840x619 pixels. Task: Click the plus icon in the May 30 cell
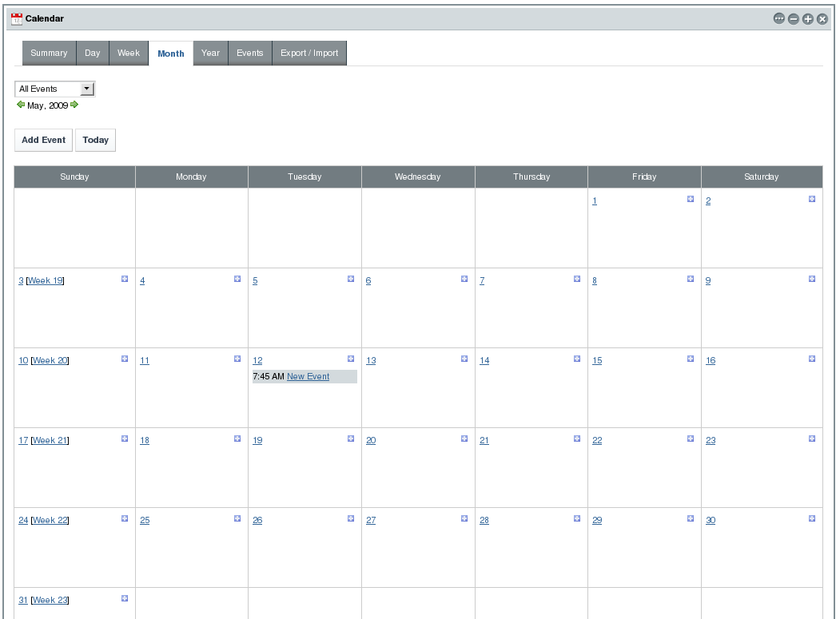(812, 518)
